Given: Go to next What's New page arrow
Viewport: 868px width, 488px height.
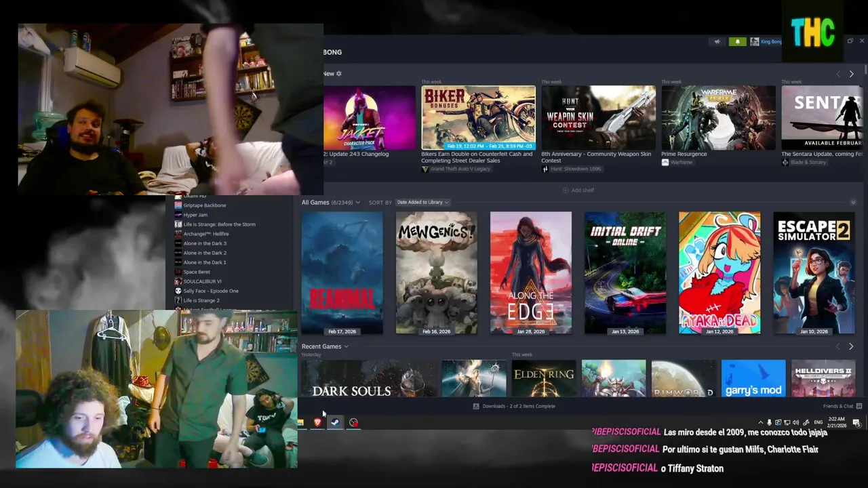Looking at the screenshot, I should [x=851, y=73].
